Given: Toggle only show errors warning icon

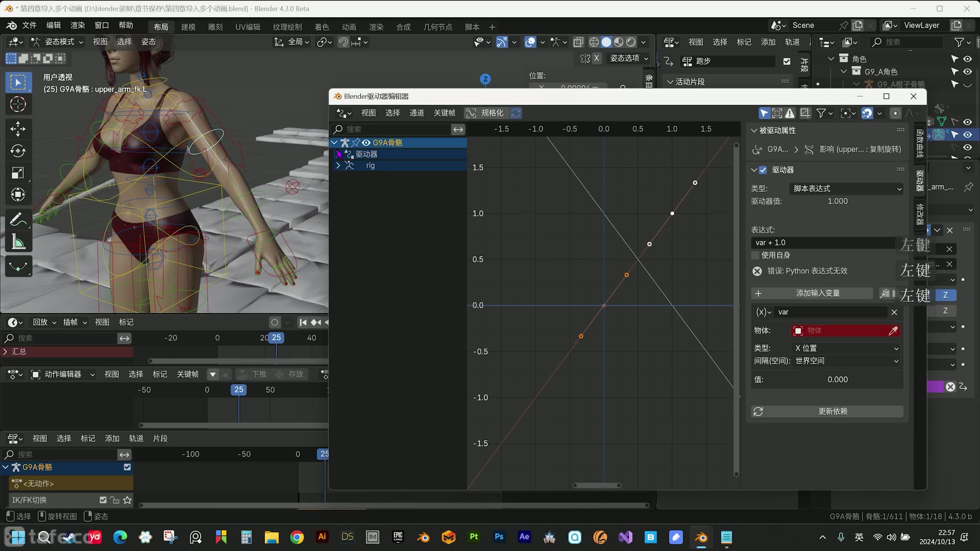Looking at the screenshot, I should coord(790,113).
